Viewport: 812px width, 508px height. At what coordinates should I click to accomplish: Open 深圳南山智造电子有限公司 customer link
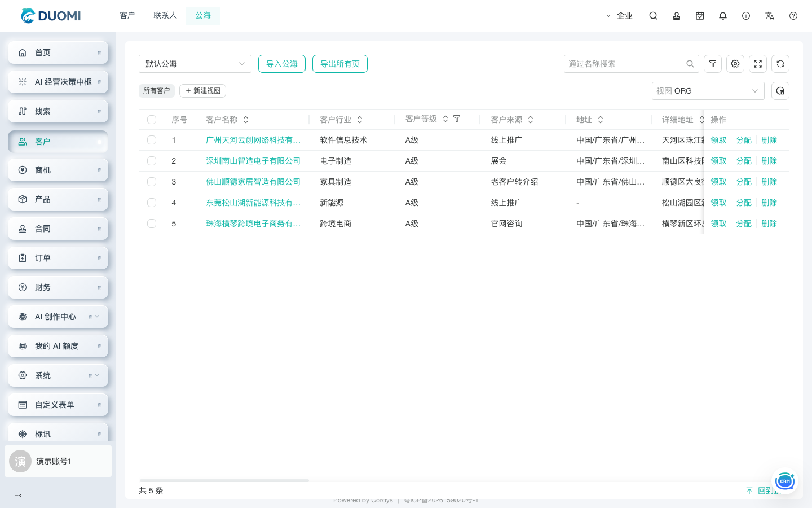coord(253,161)
